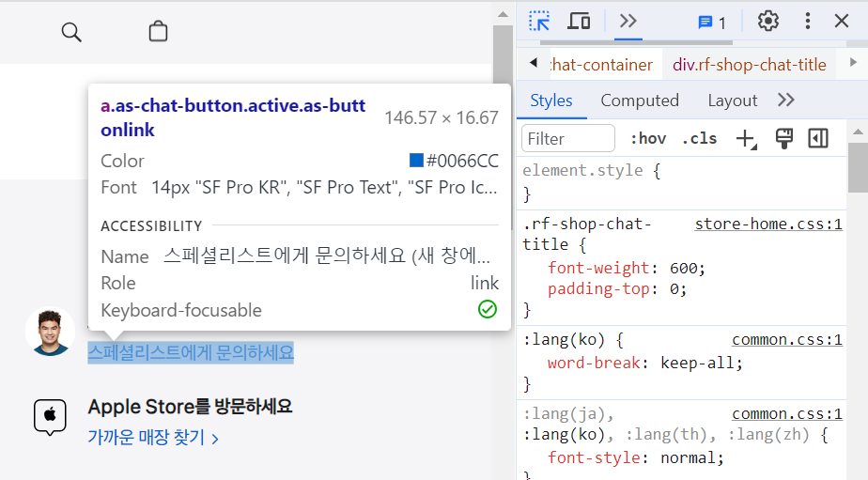
Task: Show more DevTools panels with double chevron
Action: pos(628,22)
